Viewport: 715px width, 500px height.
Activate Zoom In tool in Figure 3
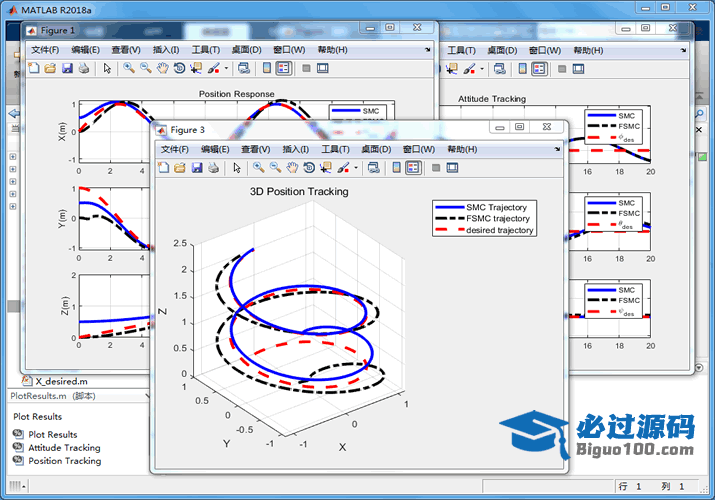coord(259,168)
